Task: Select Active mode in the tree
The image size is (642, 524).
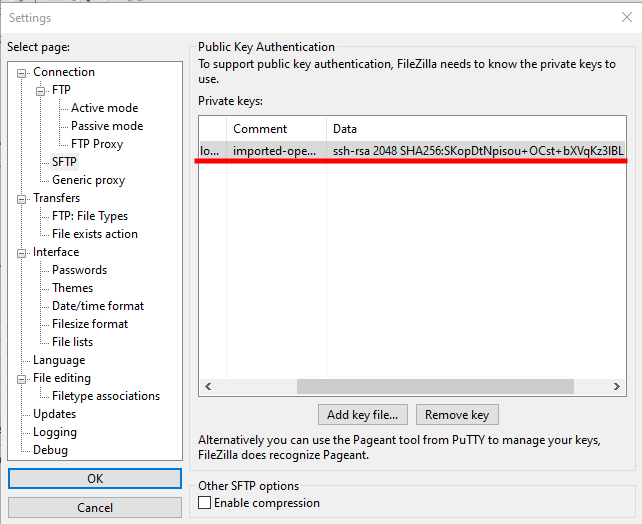Action: pos(104,108)
